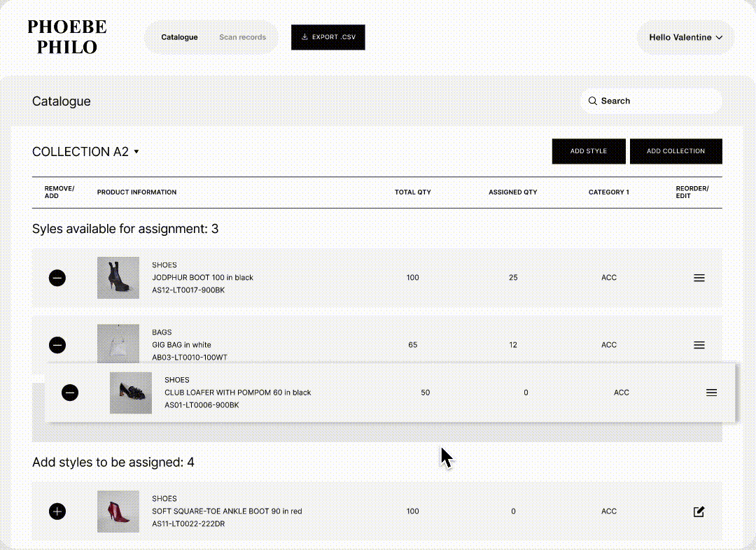756x550 pixels.
Task: Click the remove circle beside JODPHUR BOOT 100
Action: (x=57, y=278)
